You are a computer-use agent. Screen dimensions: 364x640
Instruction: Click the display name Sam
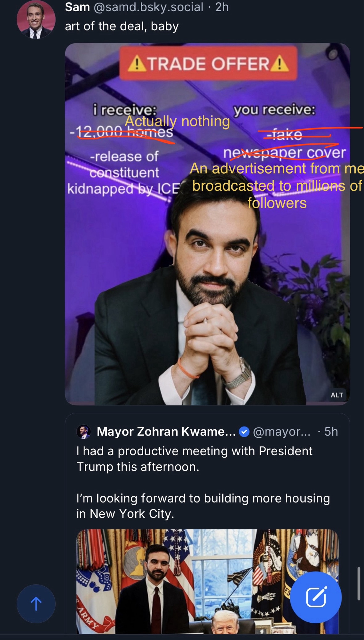tap(77, 7)
